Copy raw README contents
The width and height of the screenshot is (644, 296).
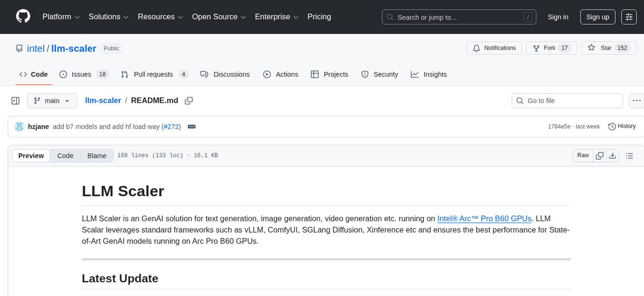pyautogui.click(x=599, y=155)
